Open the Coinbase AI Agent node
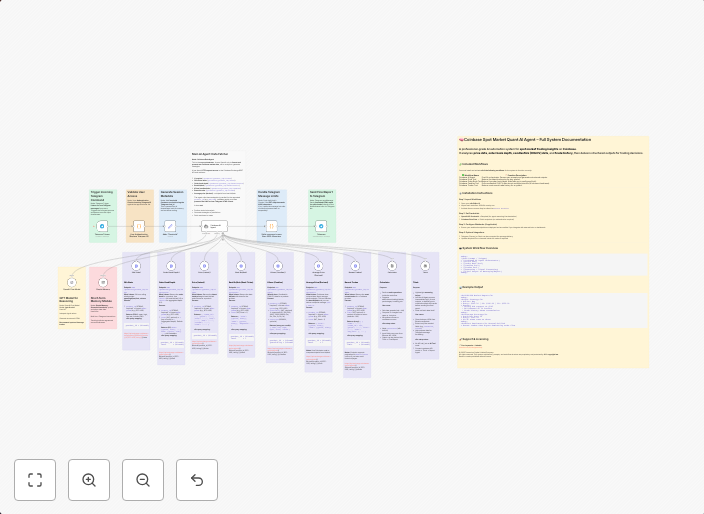 coord(215,227)
